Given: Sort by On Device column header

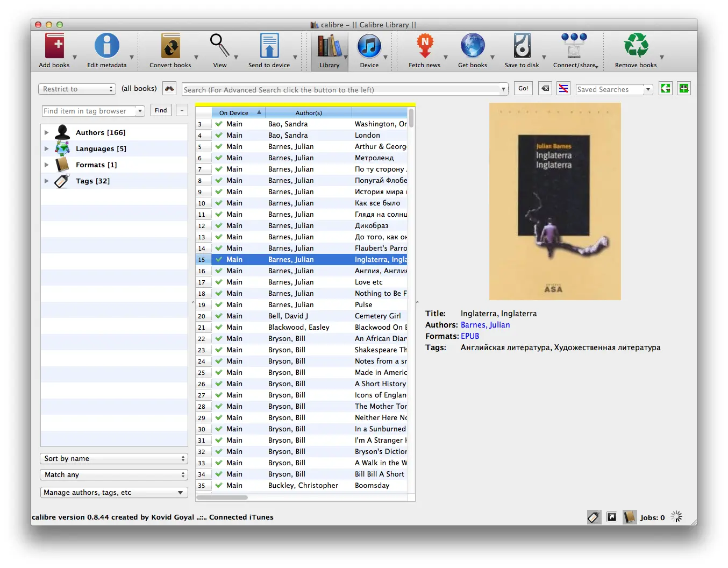Looking at the screenshot, I should (238, 113).
